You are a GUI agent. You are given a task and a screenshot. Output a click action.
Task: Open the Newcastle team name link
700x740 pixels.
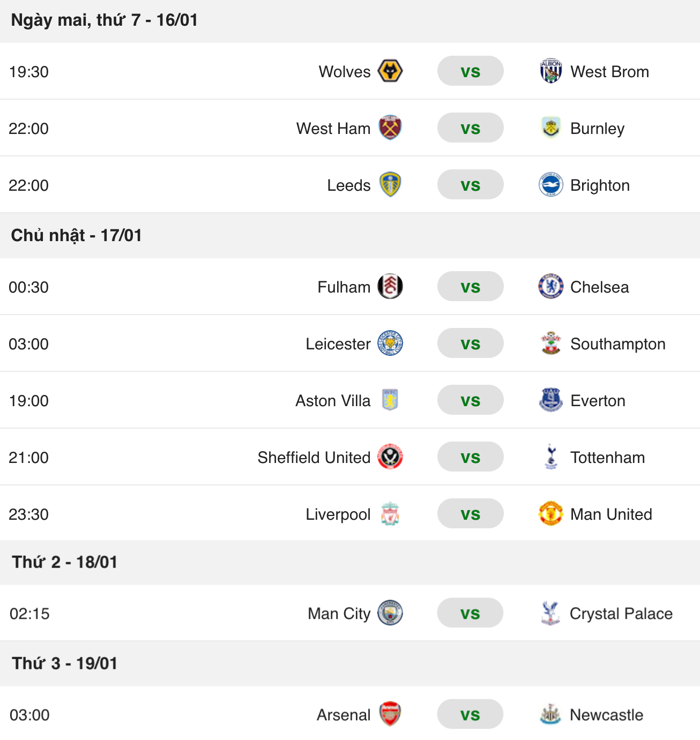pyautogui.click(x=607, y=714)
